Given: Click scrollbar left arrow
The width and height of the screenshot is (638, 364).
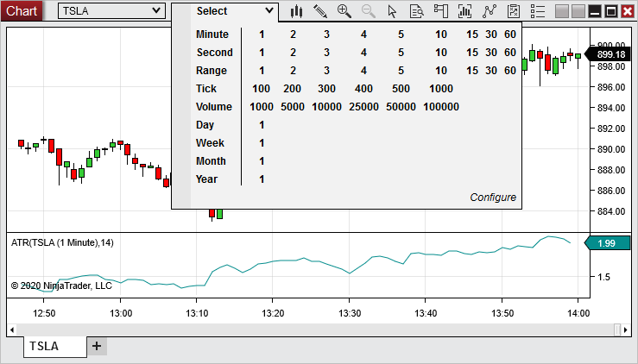Looking at the screenshot, I should click(x=12, y=329).
